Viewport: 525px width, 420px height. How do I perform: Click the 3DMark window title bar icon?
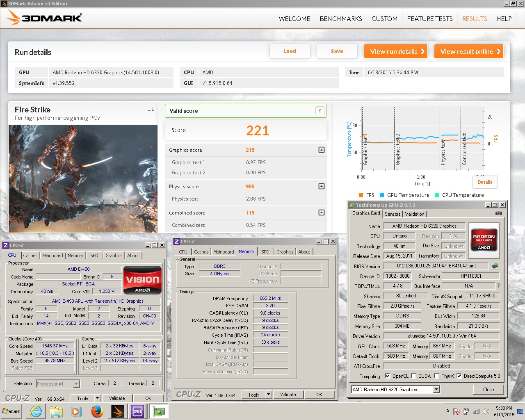point(4,4)
